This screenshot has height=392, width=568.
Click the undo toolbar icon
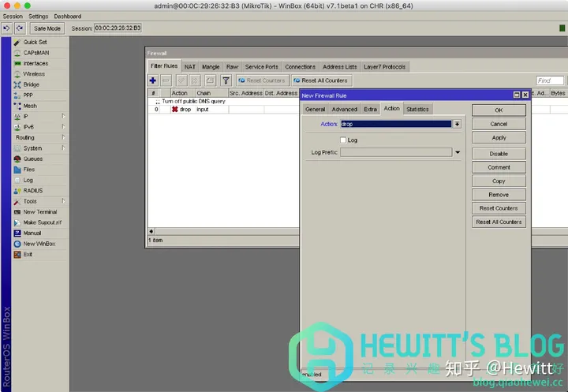(x=7, y=28)
